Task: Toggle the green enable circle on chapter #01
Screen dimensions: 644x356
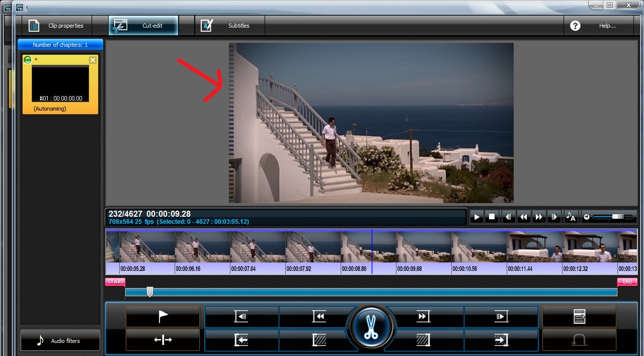Action: (28, 60)
